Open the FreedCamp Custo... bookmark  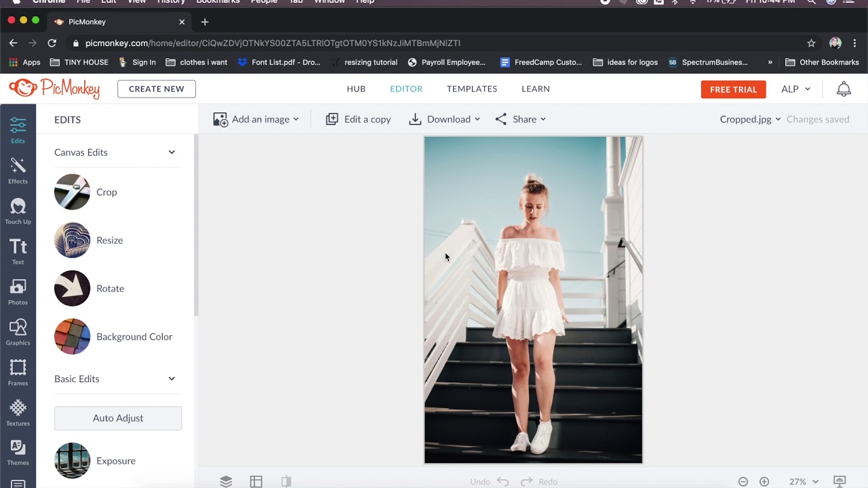click(541, 62)
